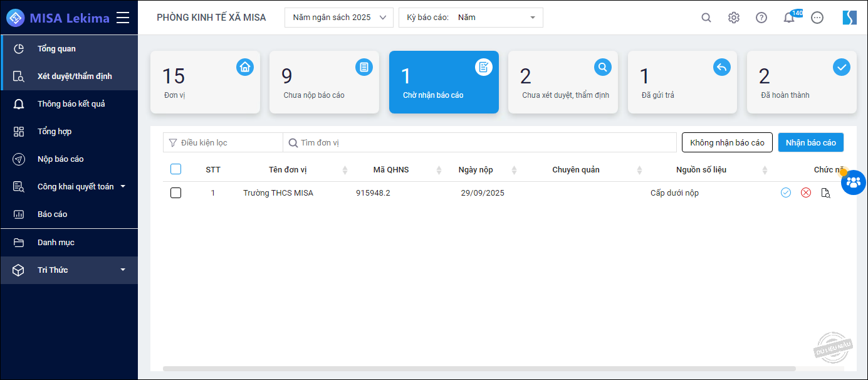The height and width of the screenshot is (380, 868).
Task: Toggle the select-all checkbox in table header
Action: [x=175, y=169]
